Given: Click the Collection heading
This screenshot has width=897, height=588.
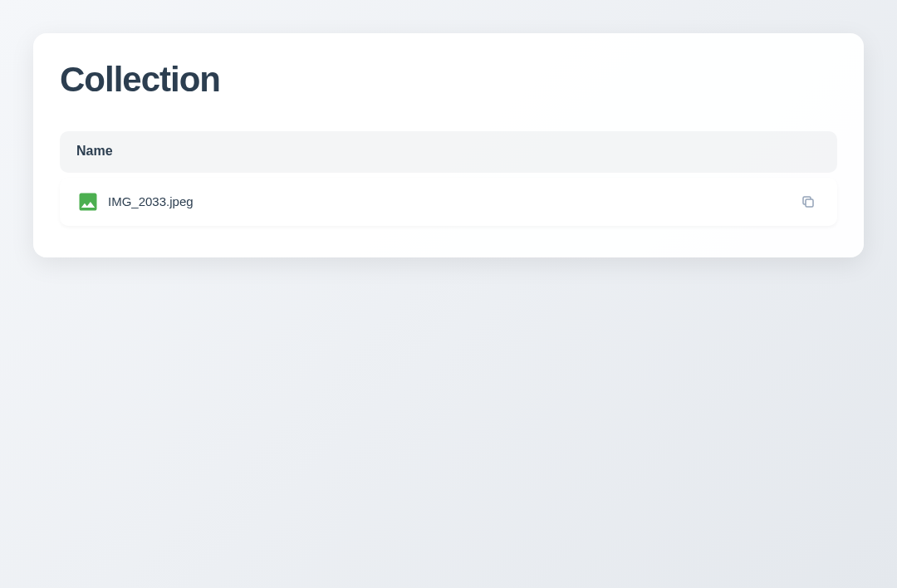Looking at the screenshot, I should click(x=140, y=80).
